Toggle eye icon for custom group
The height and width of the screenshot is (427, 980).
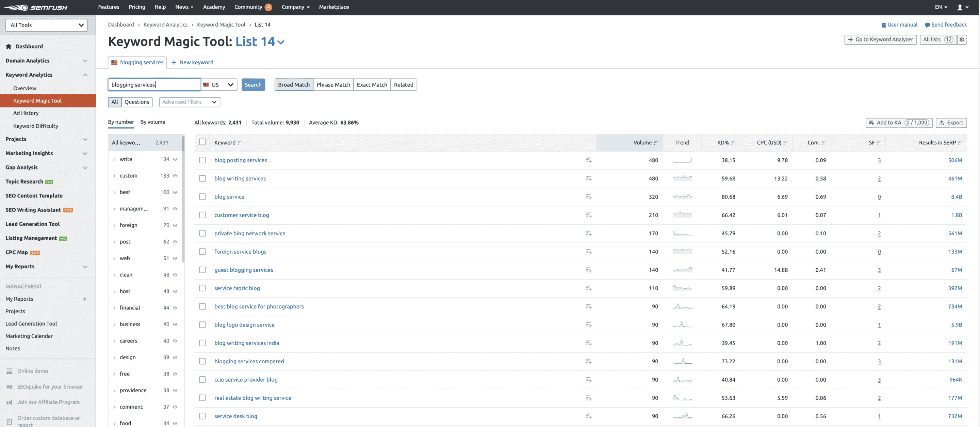pyautogui.click(x=175, y=176)
